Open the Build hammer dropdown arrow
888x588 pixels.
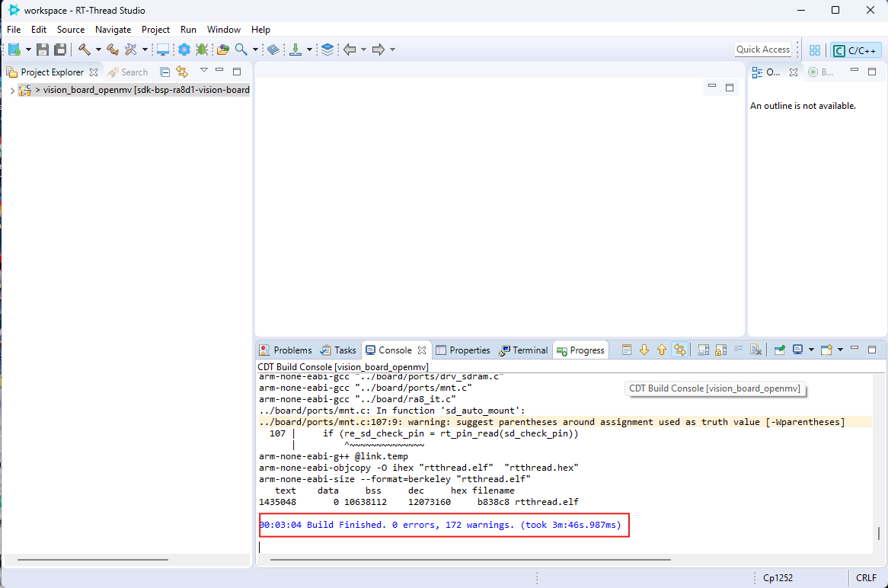[x=98, y=50]
